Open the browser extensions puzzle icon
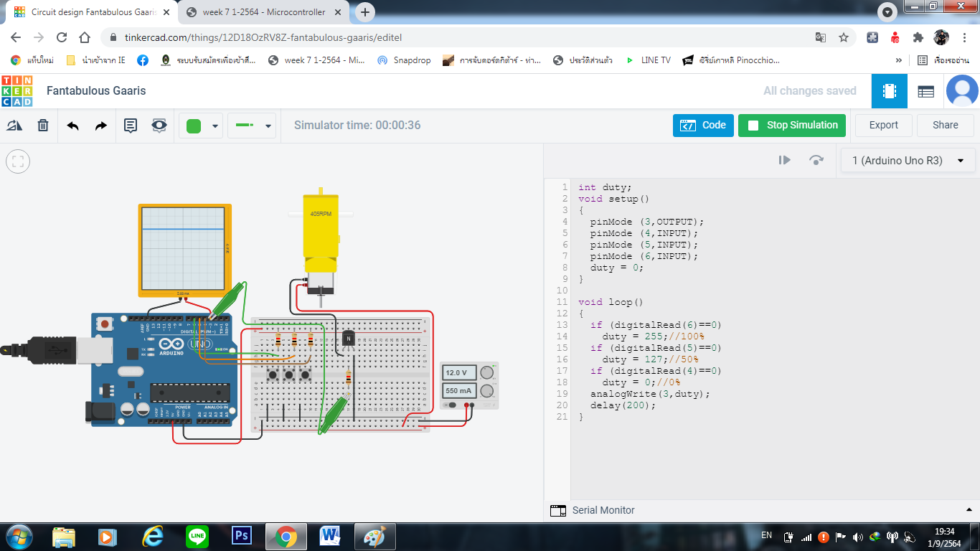980x551 pixels. 918,37
